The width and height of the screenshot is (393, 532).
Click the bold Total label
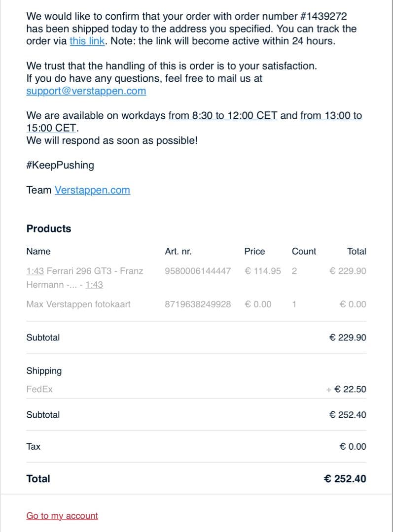click(38, 478)
